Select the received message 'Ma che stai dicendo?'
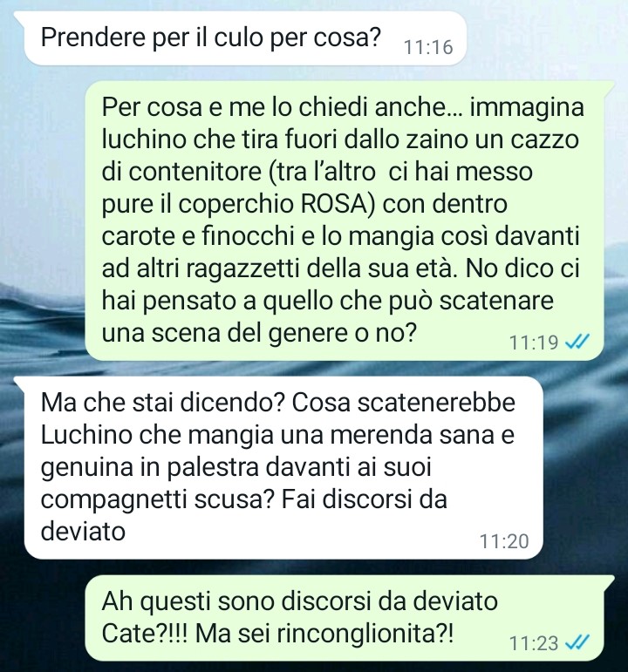 283,467
